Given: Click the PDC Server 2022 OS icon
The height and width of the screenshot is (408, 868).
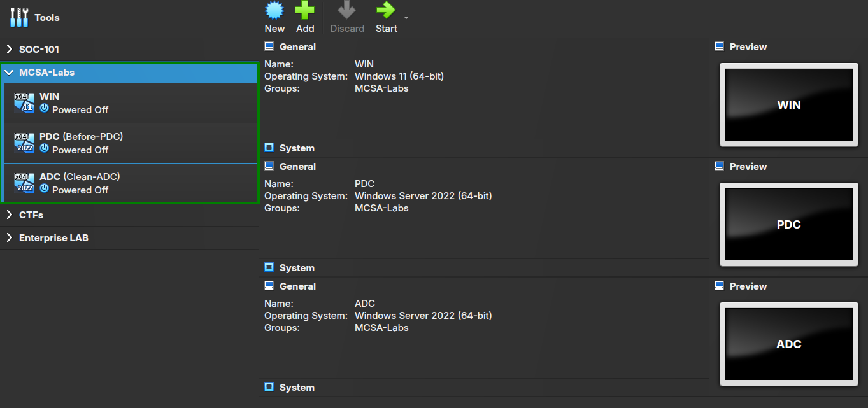Looking at the screenshot, I should tap(24, 143).
